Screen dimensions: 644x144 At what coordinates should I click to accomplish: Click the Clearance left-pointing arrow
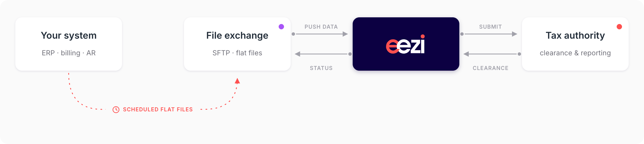492,54
